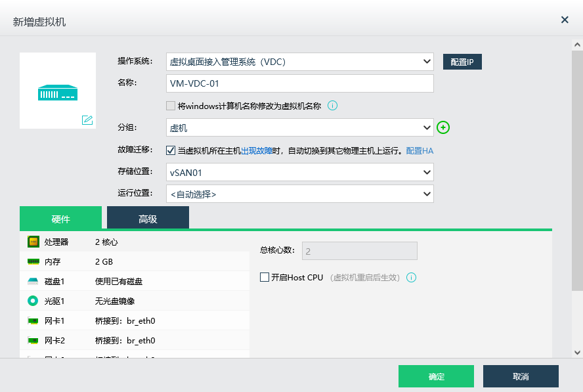Open the 运行位置 auto-select dropdown
Viewport: 583px width, 392px height.
point(299,194)
